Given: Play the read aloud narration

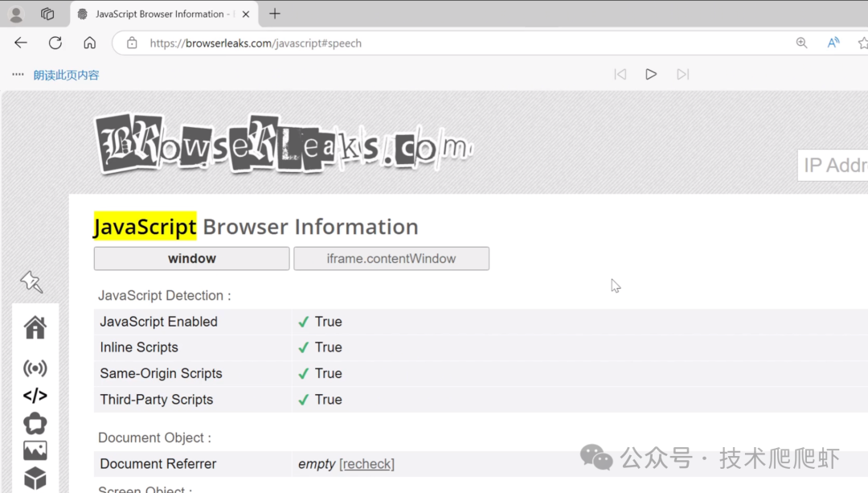Looking at the screenshot, I should [x=651, y=74].
